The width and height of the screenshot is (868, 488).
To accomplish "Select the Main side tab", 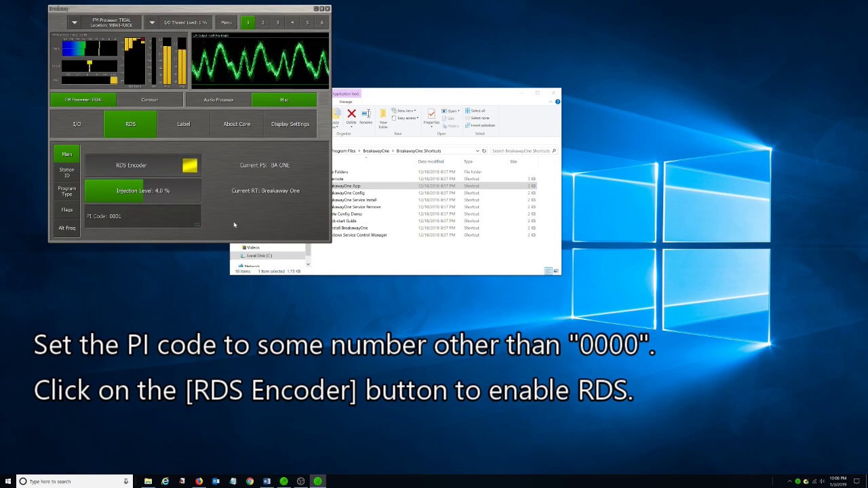I will point(67,154).
